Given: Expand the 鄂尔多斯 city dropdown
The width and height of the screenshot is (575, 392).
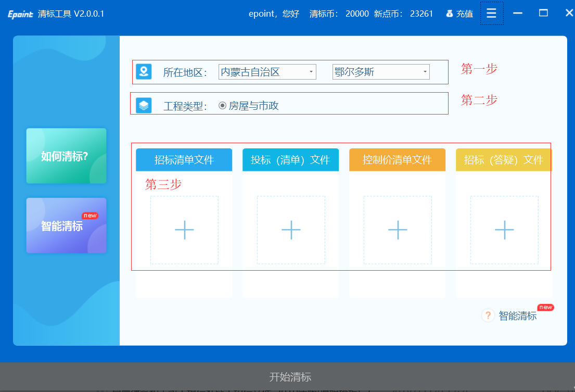Looking at the screenshot, I should point(425,72).
